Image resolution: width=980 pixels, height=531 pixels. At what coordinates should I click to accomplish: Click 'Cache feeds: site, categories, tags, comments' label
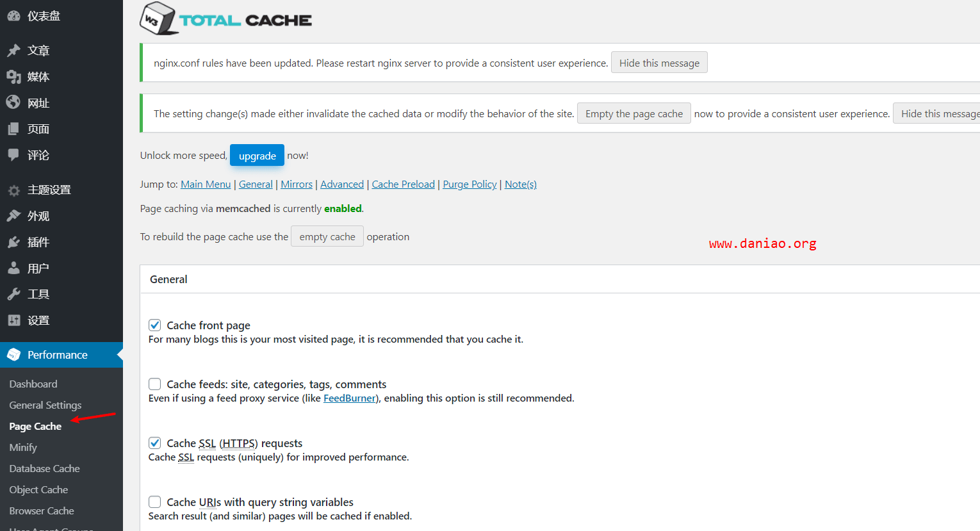coord(277,384)
